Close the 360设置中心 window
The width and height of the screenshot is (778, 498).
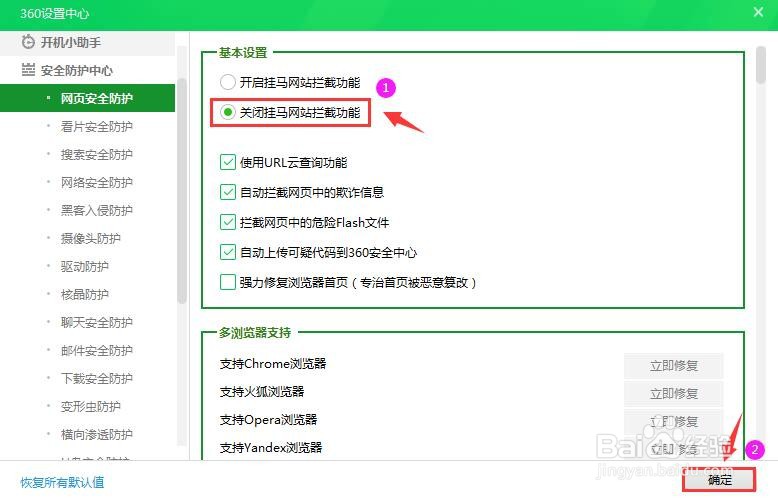pos(758,12)
